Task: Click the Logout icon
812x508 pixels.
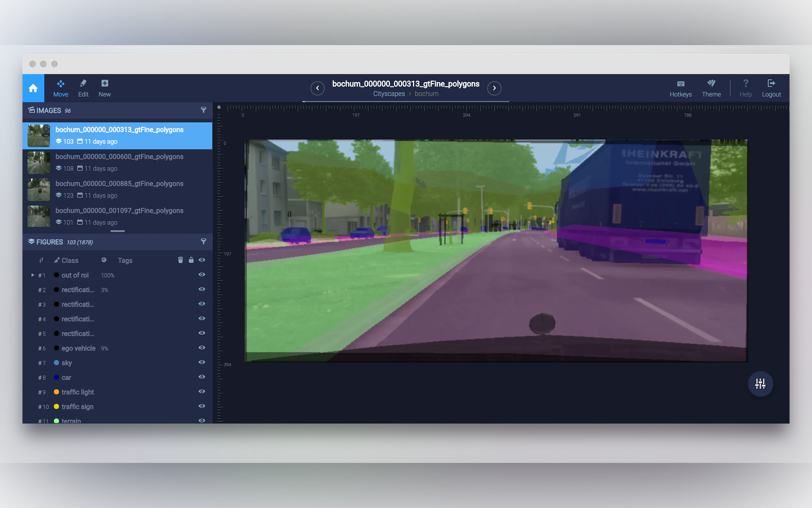Action: (x=771, y=88)
